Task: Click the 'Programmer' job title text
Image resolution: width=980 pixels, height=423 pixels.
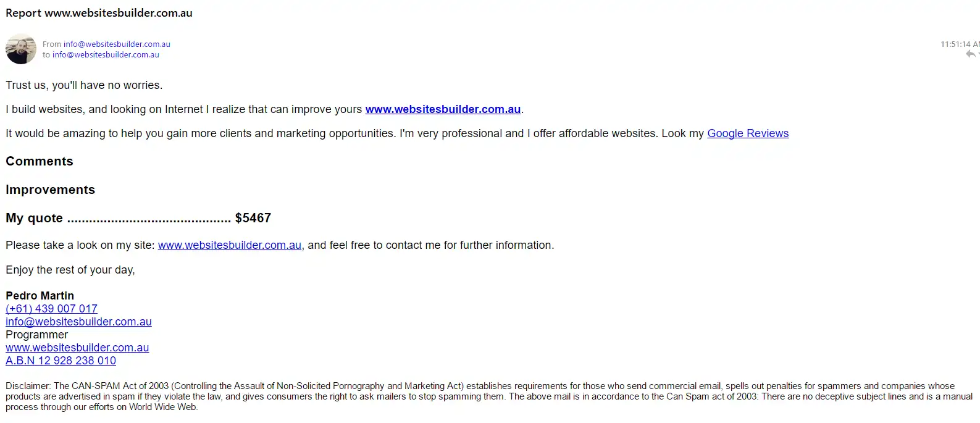Action: click(x=36, y=335)
